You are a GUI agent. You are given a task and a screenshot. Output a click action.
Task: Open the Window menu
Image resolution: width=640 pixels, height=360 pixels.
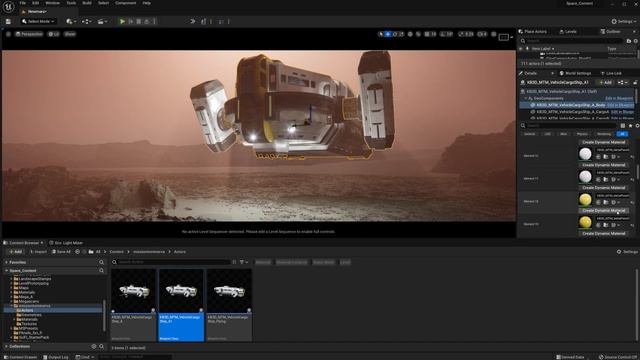point(53,3)
